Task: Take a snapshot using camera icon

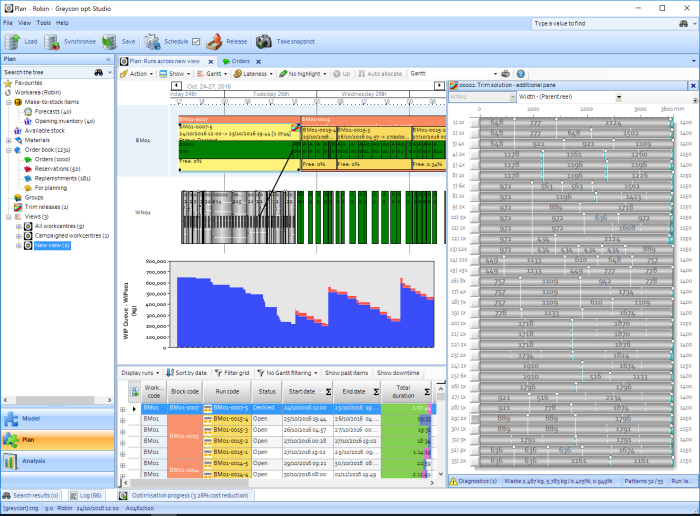Action: [x=263, y=42]
